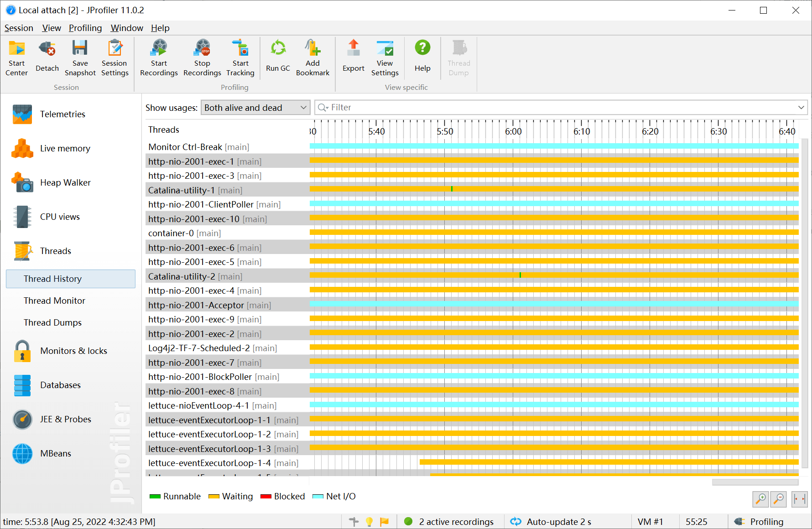812x529 pixels.
Task: Add a bookmark using the toolbar
Action: tap(312, 58)
